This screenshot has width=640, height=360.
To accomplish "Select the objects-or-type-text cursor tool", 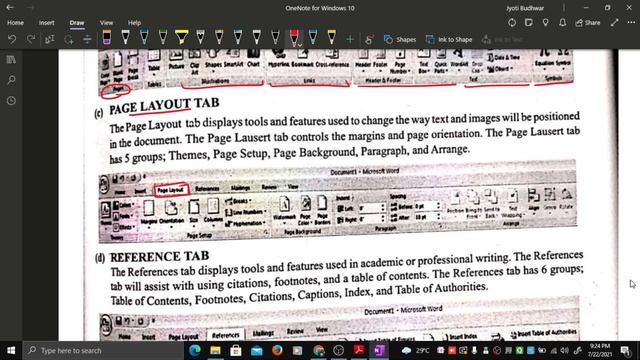I will [x=50, y=39].
